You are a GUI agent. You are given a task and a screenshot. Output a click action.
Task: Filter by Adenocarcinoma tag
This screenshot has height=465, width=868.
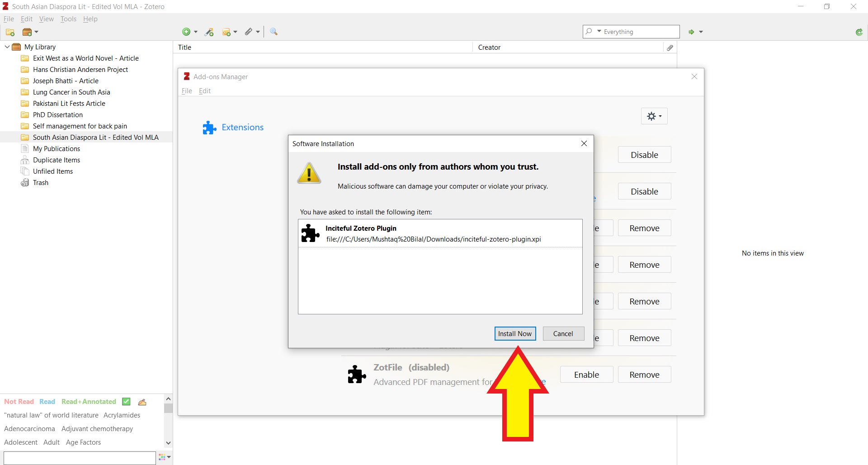pyautogui.click(x=29, y=429)
